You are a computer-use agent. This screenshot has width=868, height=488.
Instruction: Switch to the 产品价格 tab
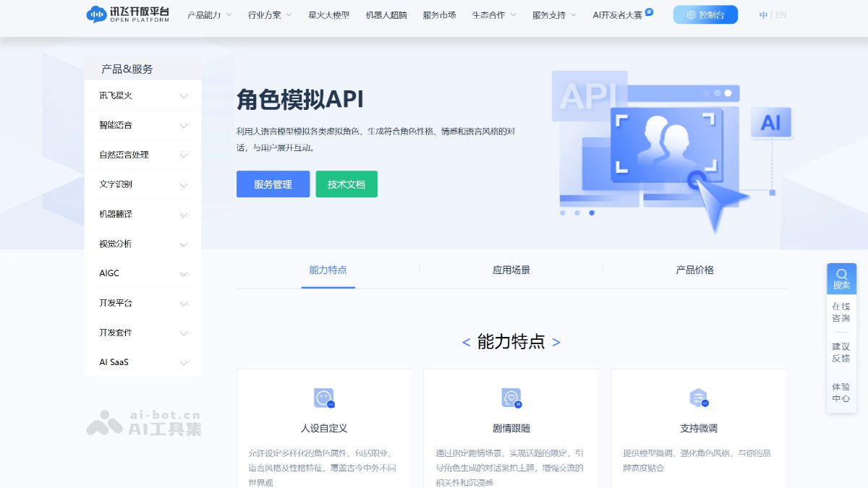click(694, 270)
